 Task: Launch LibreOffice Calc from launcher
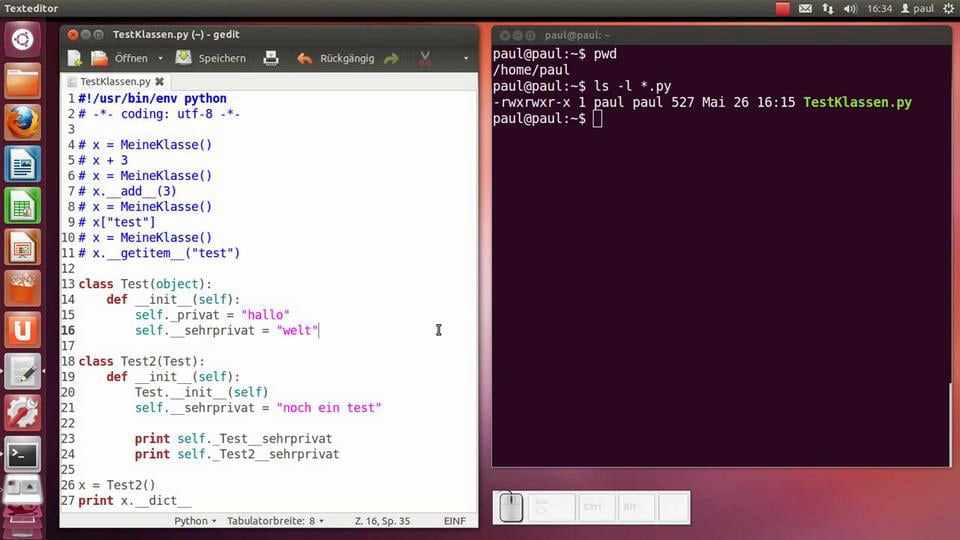[x=23, y=206]
